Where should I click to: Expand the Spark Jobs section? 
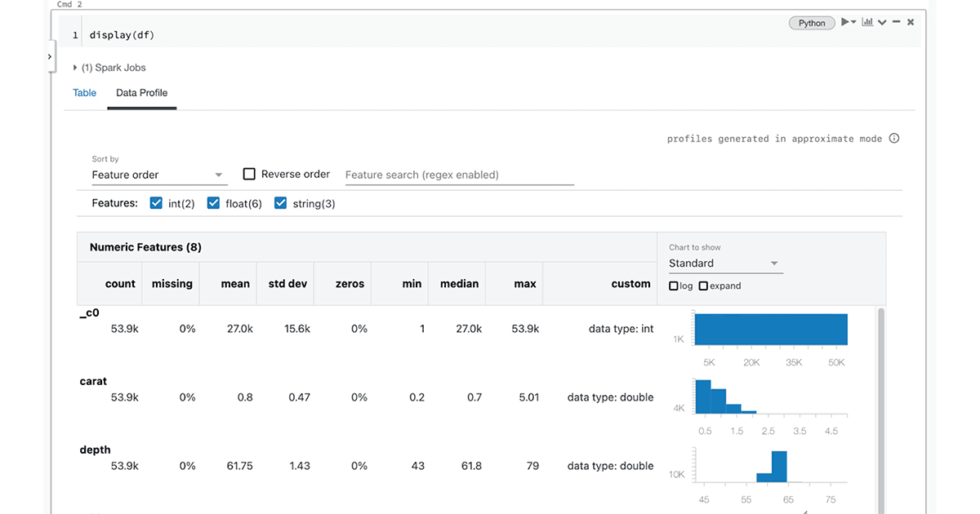pyautogui.click(x=76, y=68)
